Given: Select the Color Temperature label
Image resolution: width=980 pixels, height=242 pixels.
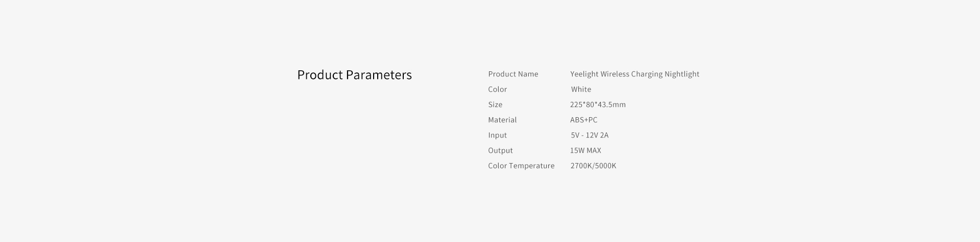Looking at the screenshot, I should [521, 166].
